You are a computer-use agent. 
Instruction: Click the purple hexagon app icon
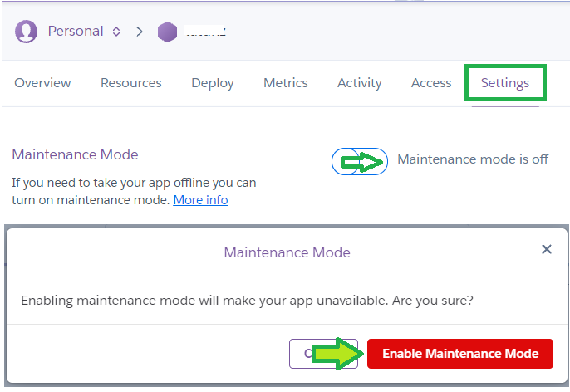pyautogui.click(x=167, y=32)
